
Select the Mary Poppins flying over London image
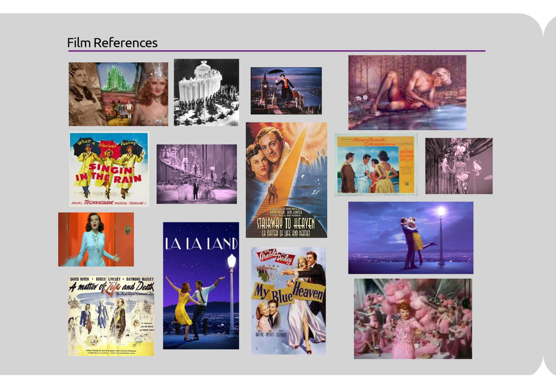[286, 91]
